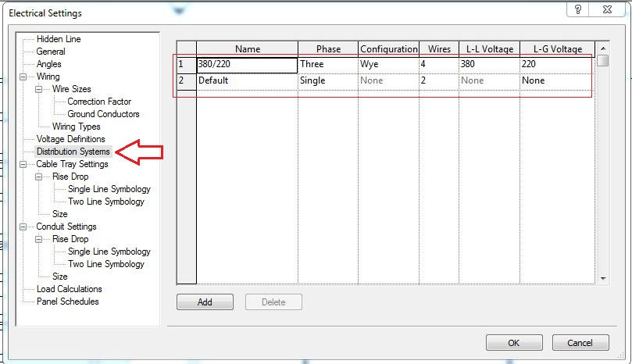Confirm settings with OK

[514, 343]
